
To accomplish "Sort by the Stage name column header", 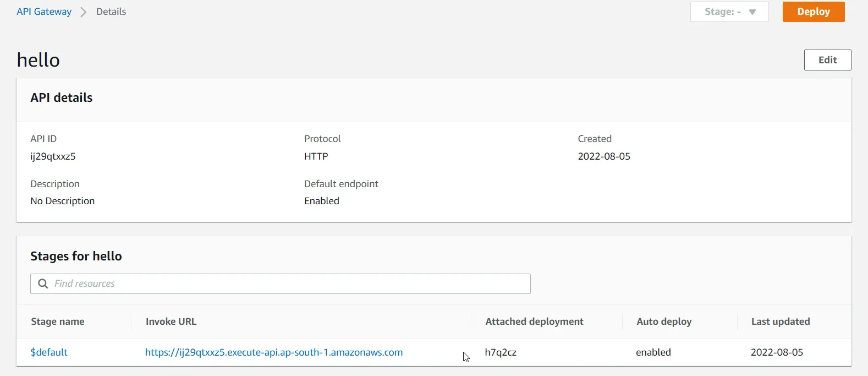I will 58,321.
